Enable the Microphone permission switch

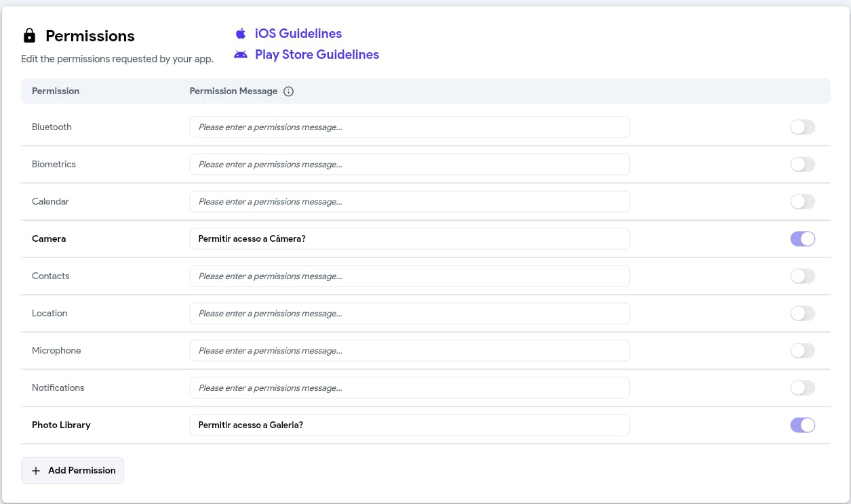pyautogui.click(x=802, y=351)
